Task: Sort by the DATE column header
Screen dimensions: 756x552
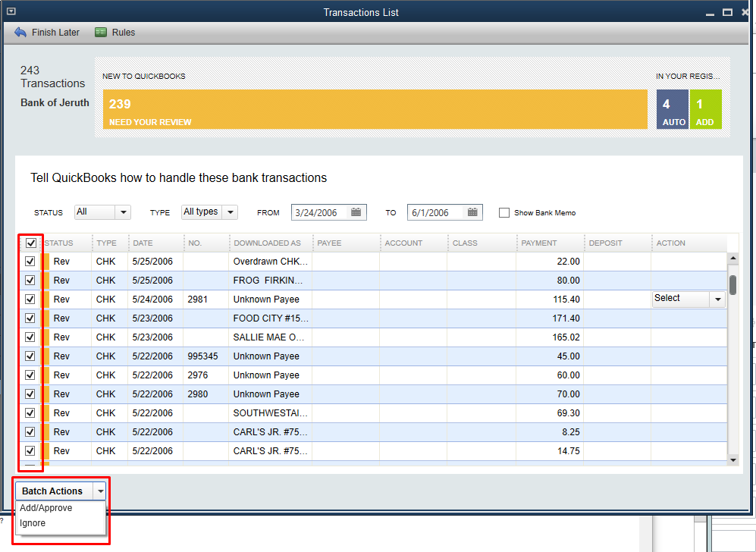Action: pos(143,243)
